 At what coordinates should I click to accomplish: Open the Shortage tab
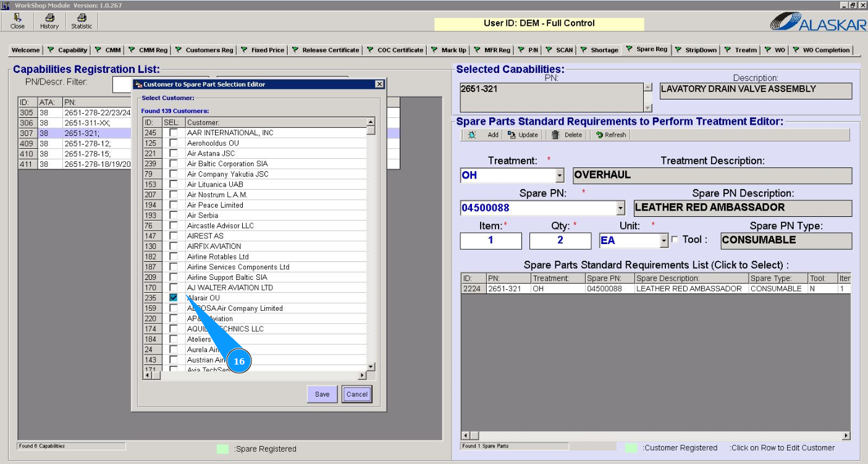599,50
